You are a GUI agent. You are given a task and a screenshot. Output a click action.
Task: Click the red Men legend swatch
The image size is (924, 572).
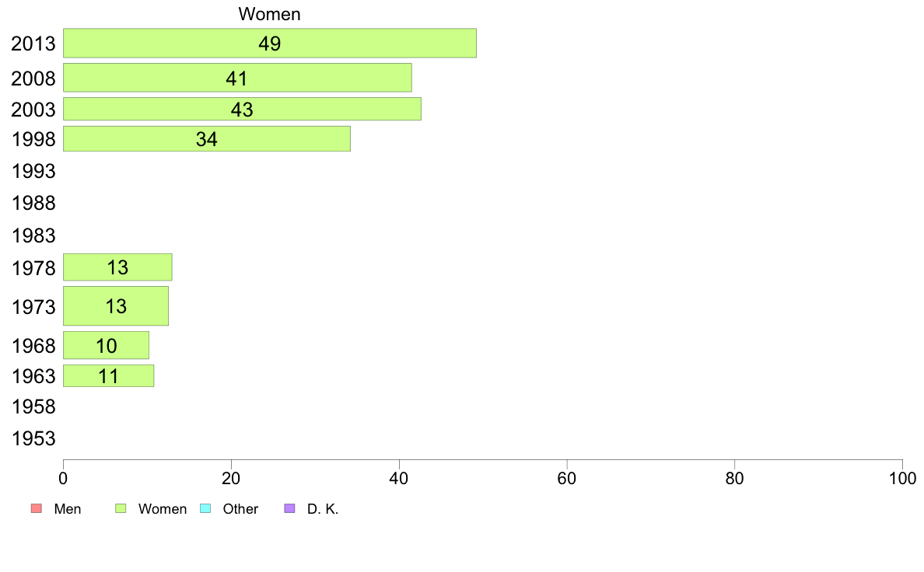click(37, 508)
